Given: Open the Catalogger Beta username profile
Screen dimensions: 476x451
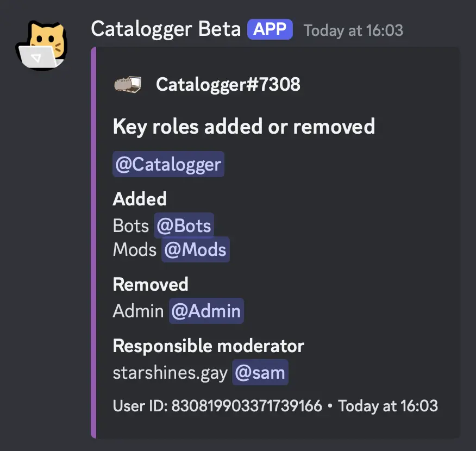Looking at the screenshot, I should tap(166, 29).
